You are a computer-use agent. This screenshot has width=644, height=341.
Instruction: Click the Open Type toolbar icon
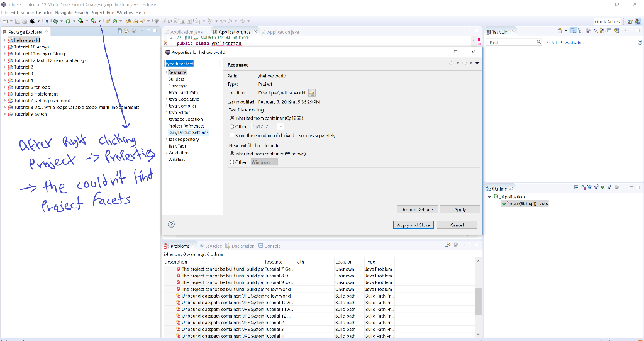click(128, 21)
